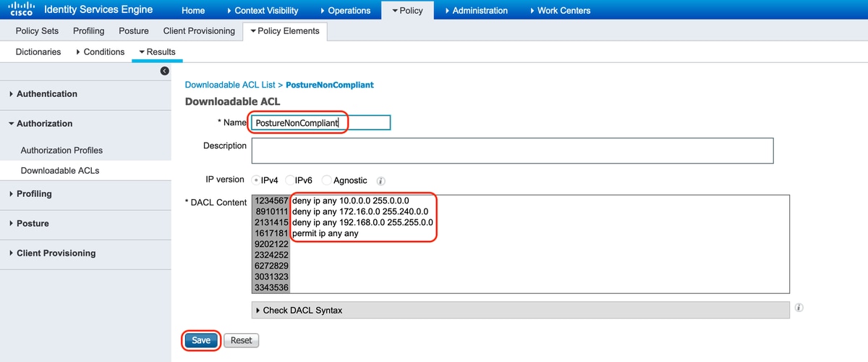
Task: Open the Conditions dropdown tab
Action: [100, 52]
